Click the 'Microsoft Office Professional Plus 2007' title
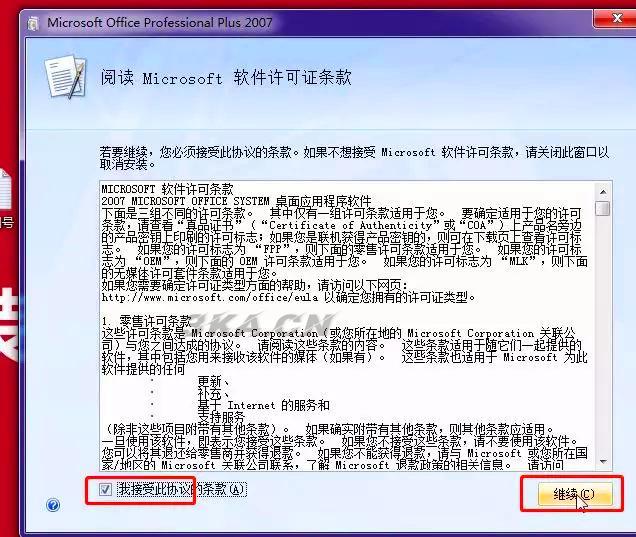 coord(160,23)
